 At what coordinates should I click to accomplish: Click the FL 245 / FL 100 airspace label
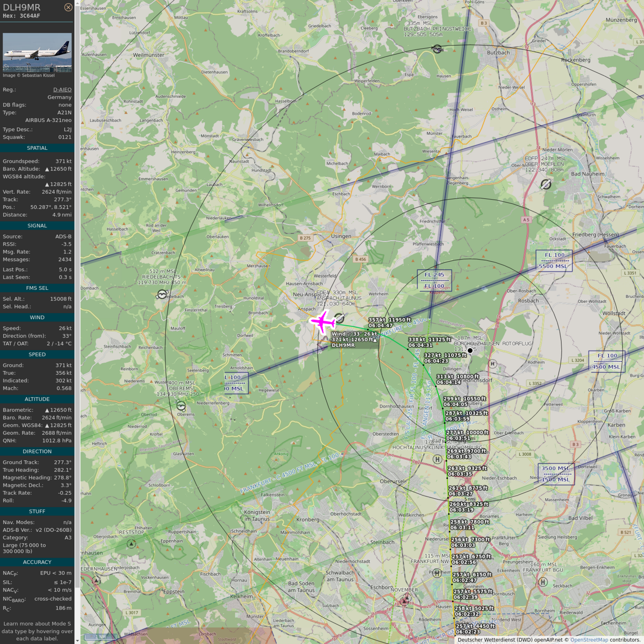(x=434, y=280)
